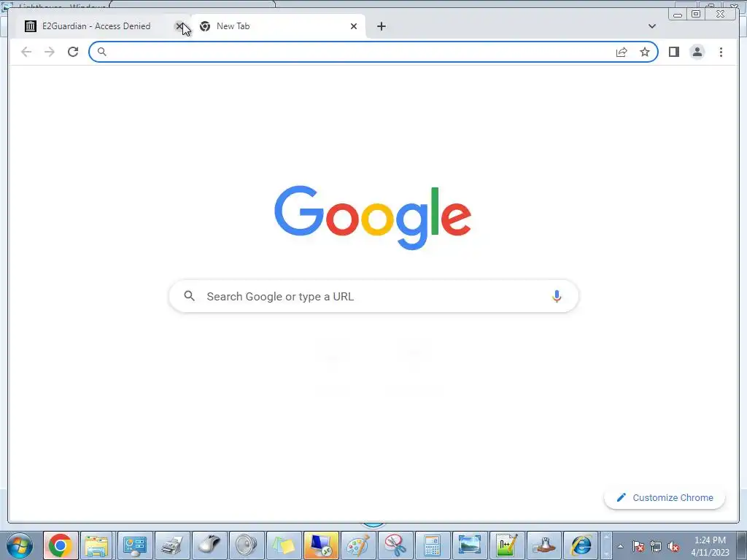
Task: Open a new tab with the plus button
Action: [x=381, y=26]
